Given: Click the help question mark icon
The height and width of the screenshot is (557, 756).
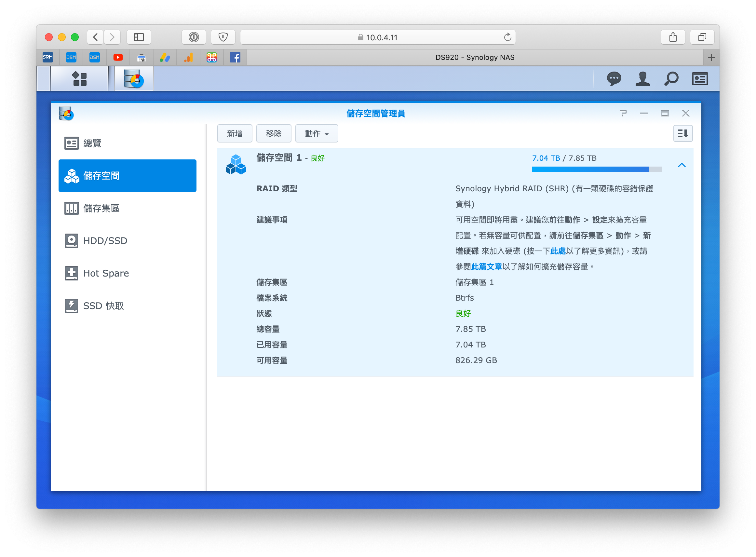Looking at the screenshot, I should point(623,113).
